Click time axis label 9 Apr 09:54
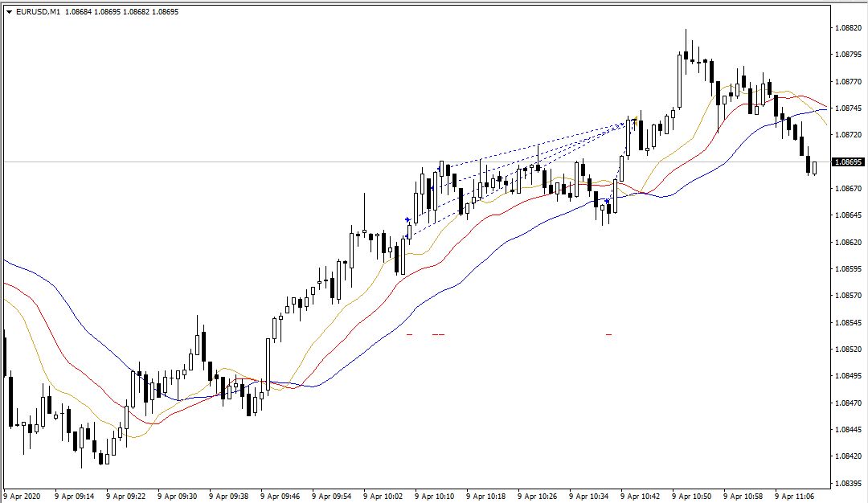 [332, 497]
